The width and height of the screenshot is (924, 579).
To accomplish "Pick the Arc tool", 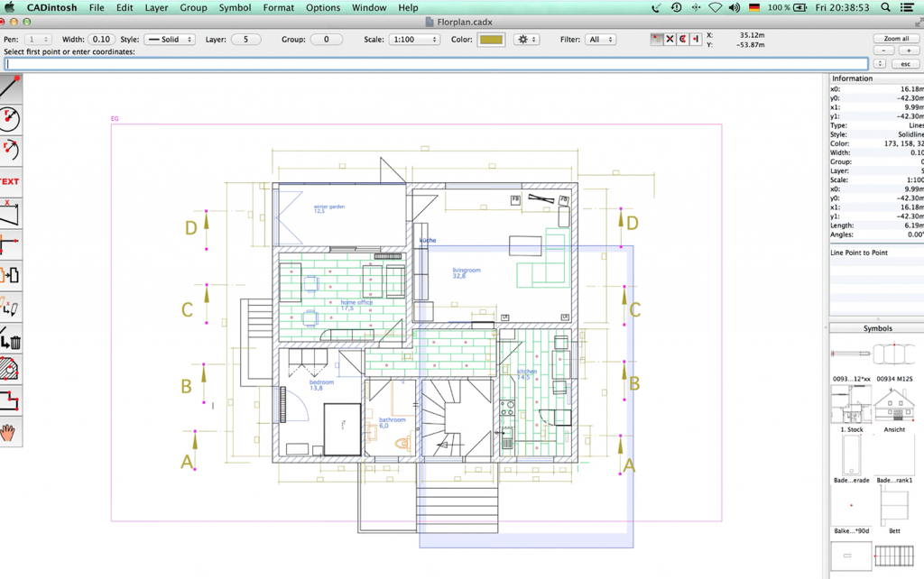I will (10, 150).
